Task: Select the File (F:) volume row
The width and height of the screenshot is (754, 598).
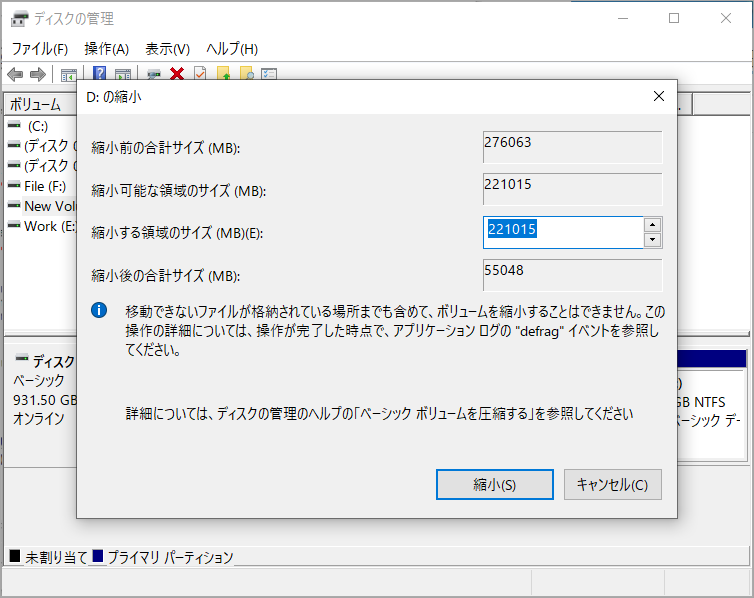Action: (40, 185)
